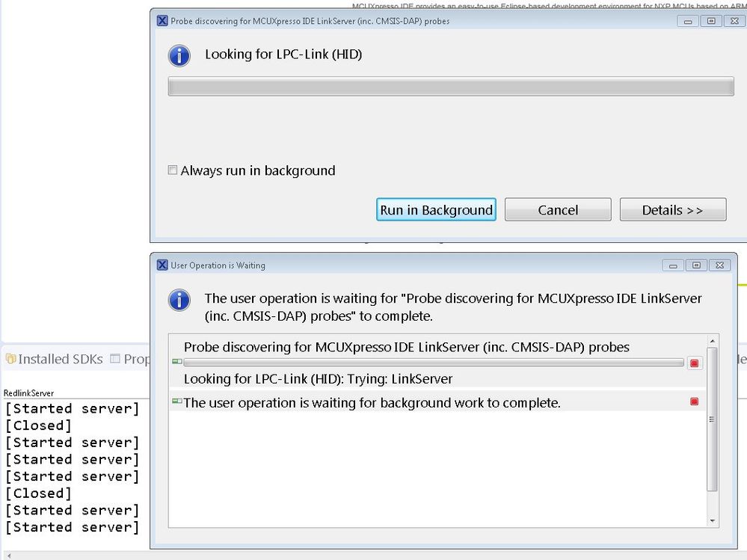Click the console horizontal scrollbar left arrow
Screen dimensions: 747x560
(x=8, y=556)
